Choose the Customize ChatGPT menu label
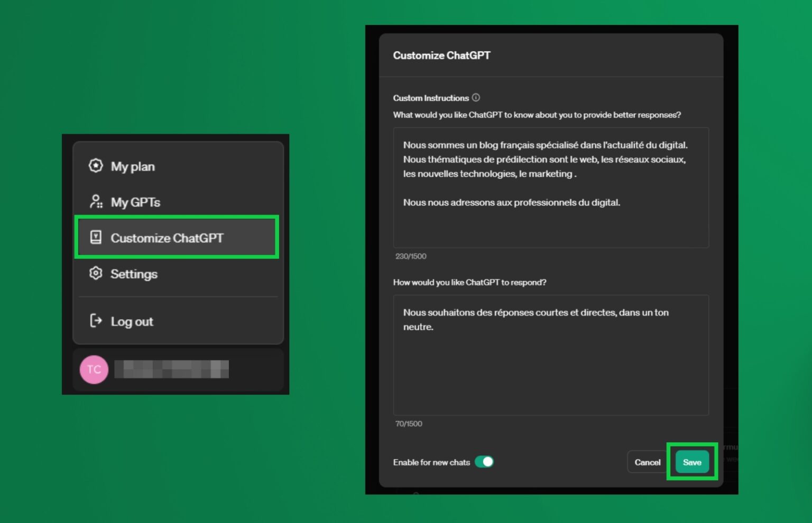 tap(167, 238)
